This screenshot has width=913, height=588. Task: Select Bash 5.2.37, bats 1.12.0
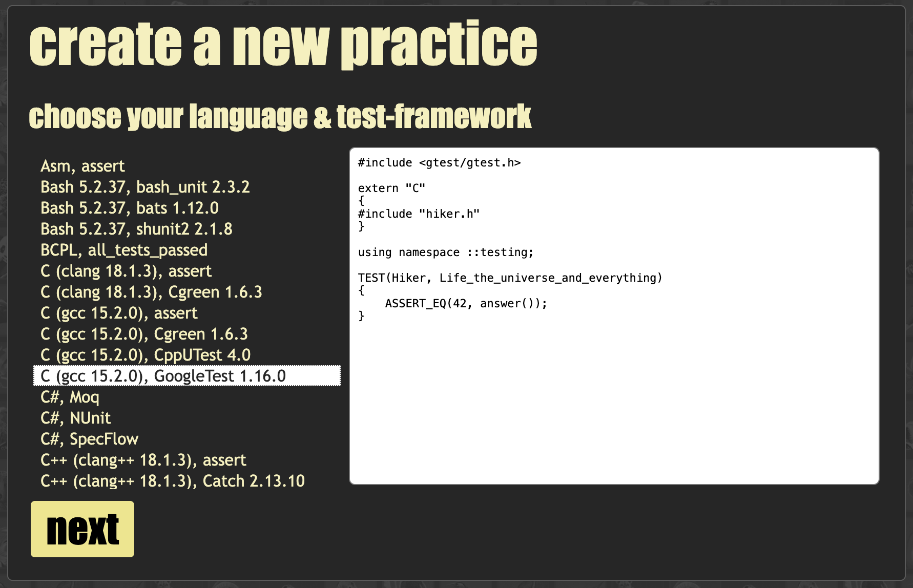(130, 208)
